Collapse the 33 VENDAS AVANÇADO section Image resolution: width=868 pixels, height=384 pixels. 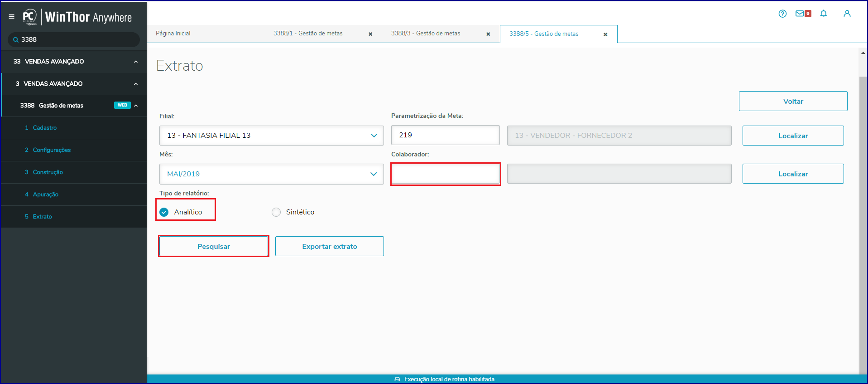[x=136, y=62]
